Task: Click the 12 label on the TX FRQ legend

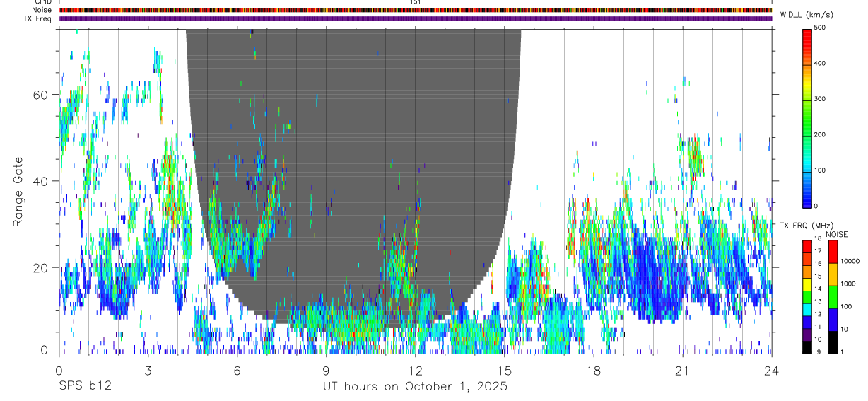Action: coord(818,314)
